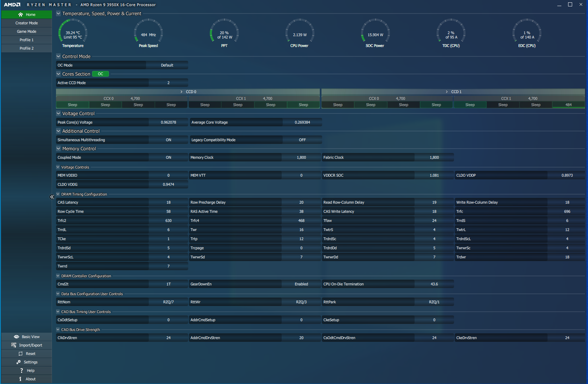Select the Cmd2t value 1T

[168, 284]
